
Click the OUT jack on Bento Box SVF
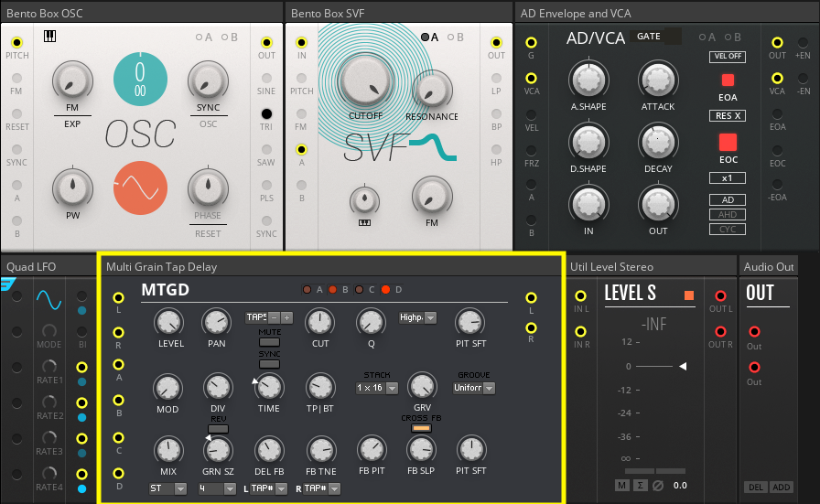pos(496,42)
